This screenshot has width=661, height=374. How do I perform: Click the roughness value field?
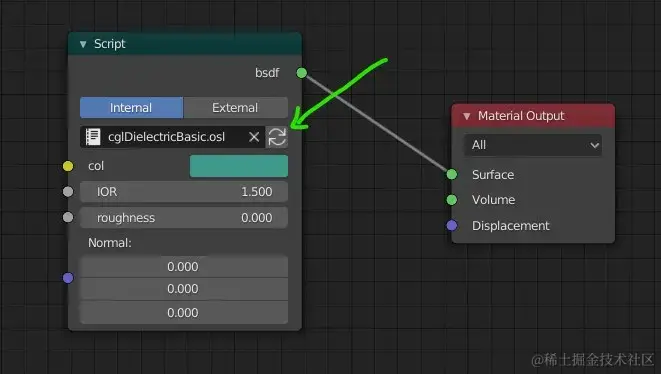(x=184, y=218)
